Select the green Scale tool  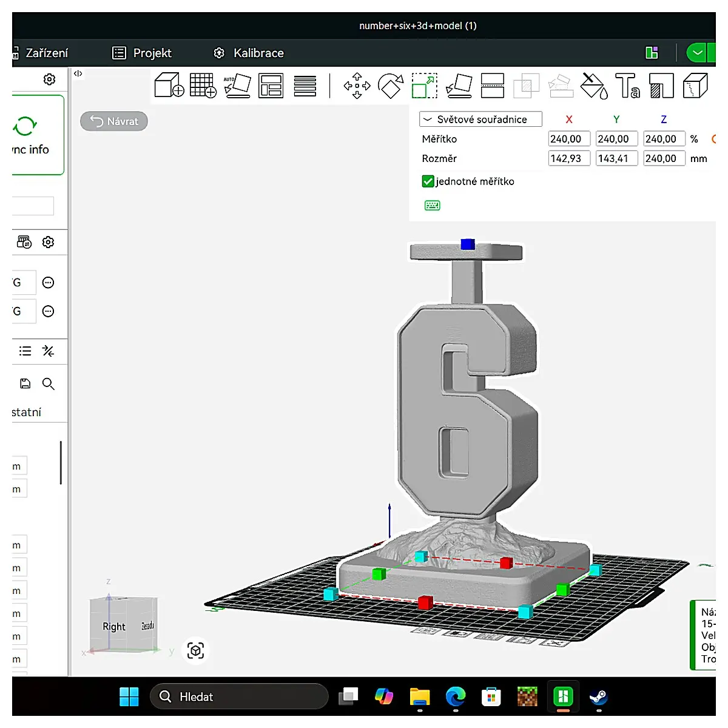(x=425, y=86)
